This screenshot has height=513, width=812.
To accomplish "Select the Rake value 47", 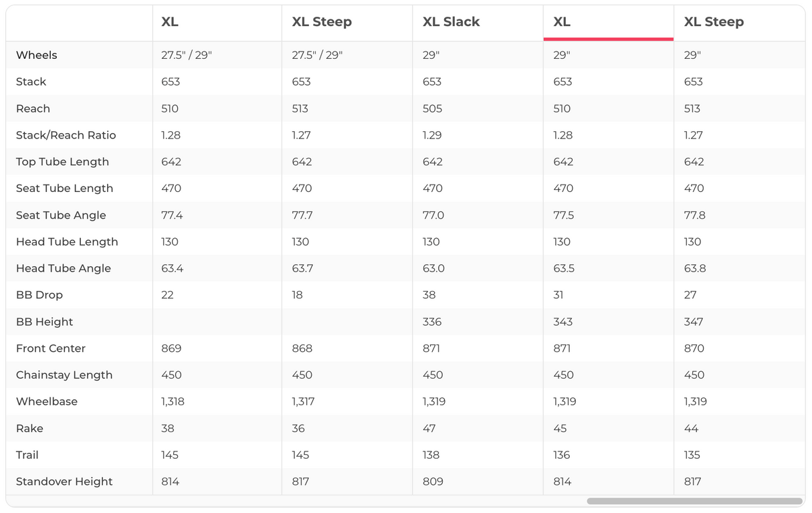I will (x=429, y=428).
